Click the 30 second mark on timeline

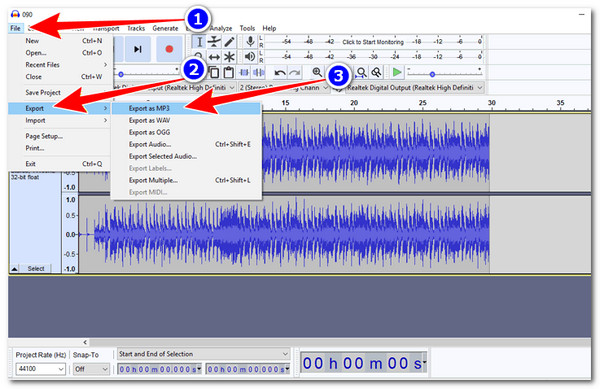pos(491,103)
